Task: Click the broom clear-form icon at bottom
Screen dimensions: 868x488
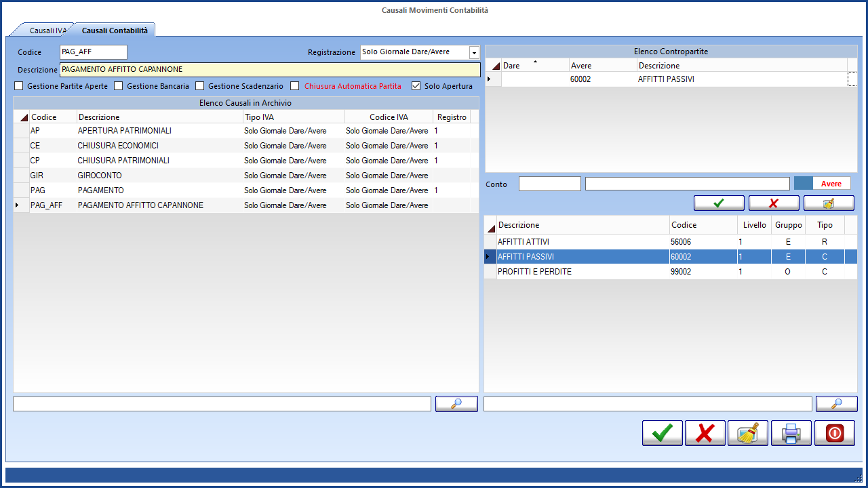Action: pos(747,433)
